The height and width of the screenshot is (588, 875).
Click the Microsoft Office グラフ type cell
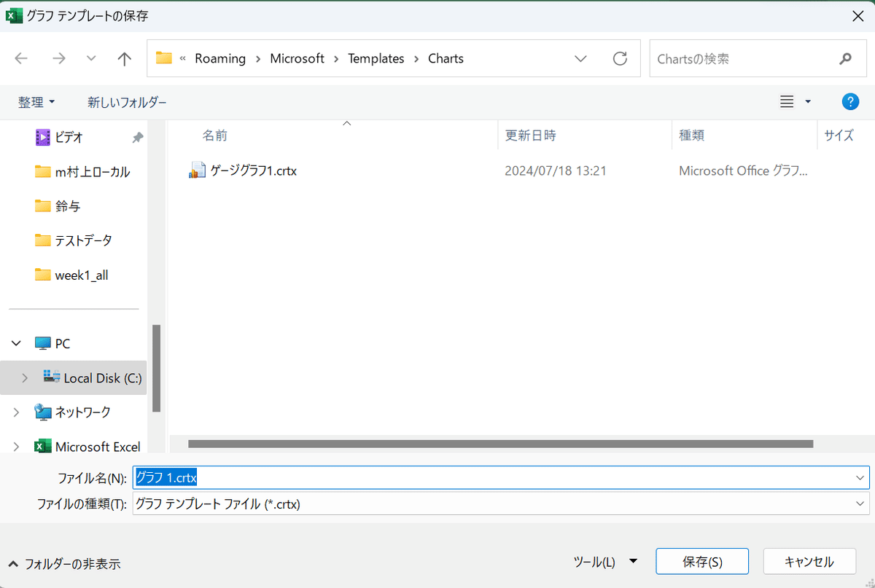point(743,171)
